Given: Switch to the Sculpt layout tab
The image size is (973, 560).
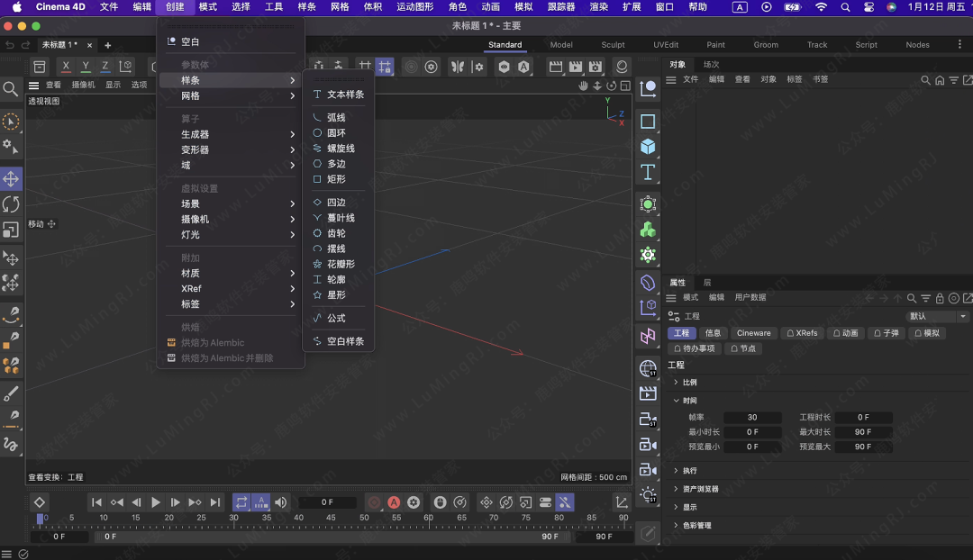Looking at the screenshot, I should tap(613, 45).
